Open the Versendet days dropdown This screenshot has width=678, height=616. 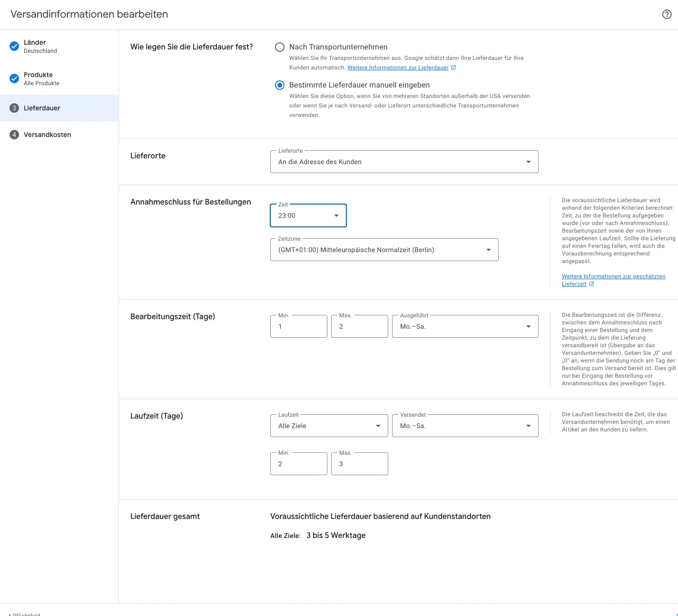465,426
